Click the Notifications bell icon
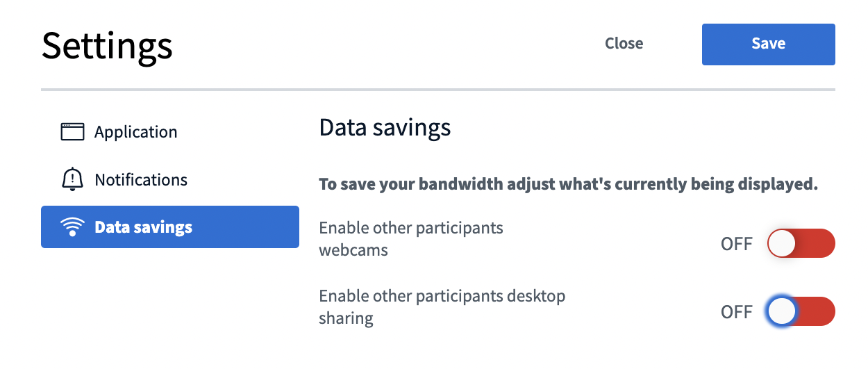Viewport: 868px width, 369px height. [72, 179]
